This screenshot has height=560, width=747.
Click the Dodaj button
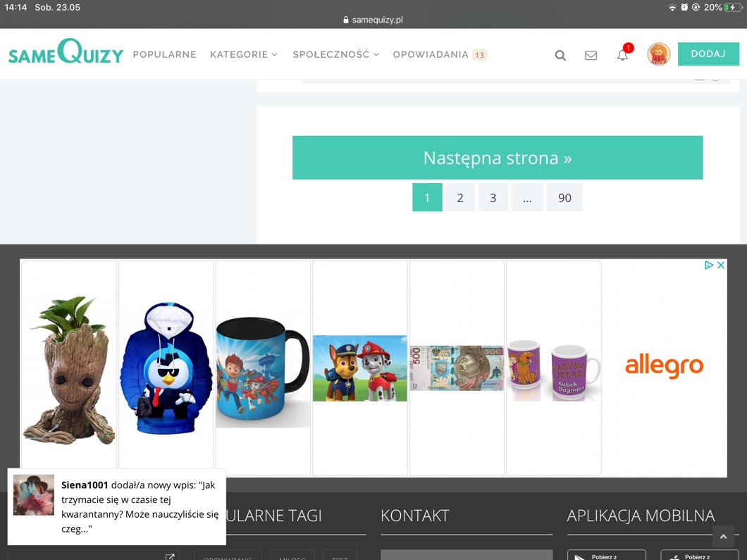pyautogui.click(x=708, y=54)
